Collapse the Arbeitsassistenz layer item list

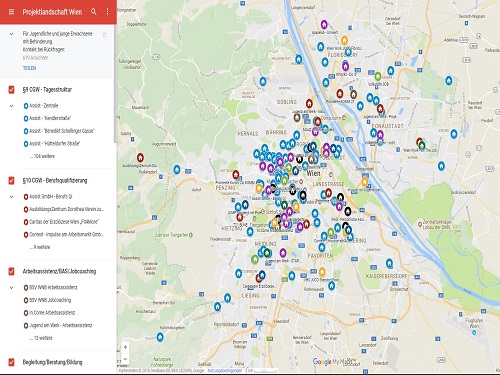click(x=11, y=287)
